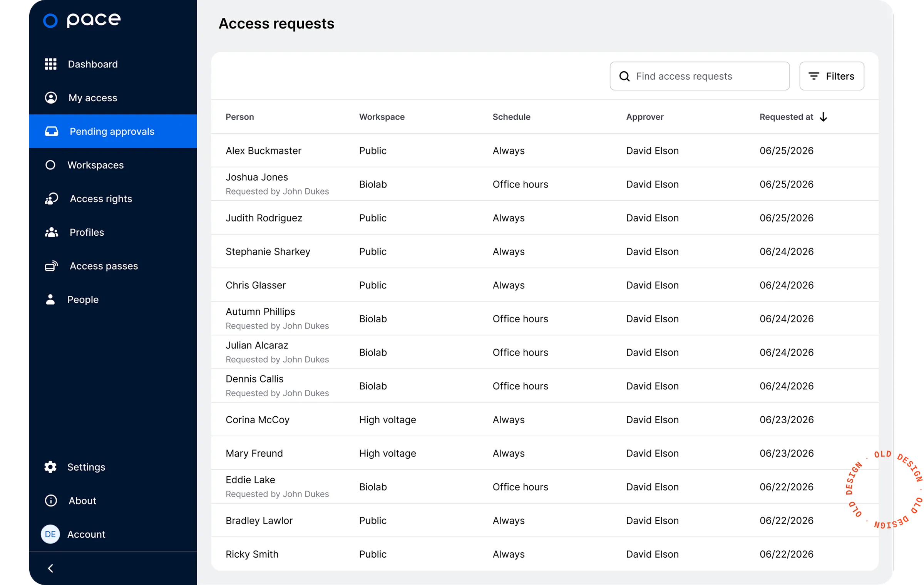Open Access rights menu item
Viewport: 924px width, 585px height.
tap(113, 199)
